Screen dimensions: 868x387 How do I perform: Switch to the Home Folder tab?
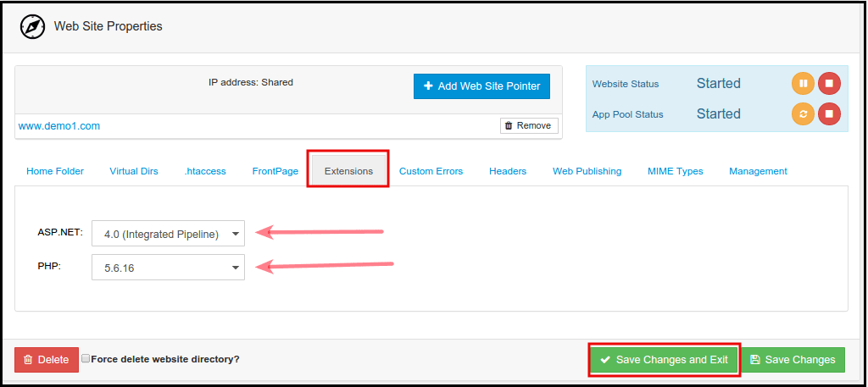55,171
